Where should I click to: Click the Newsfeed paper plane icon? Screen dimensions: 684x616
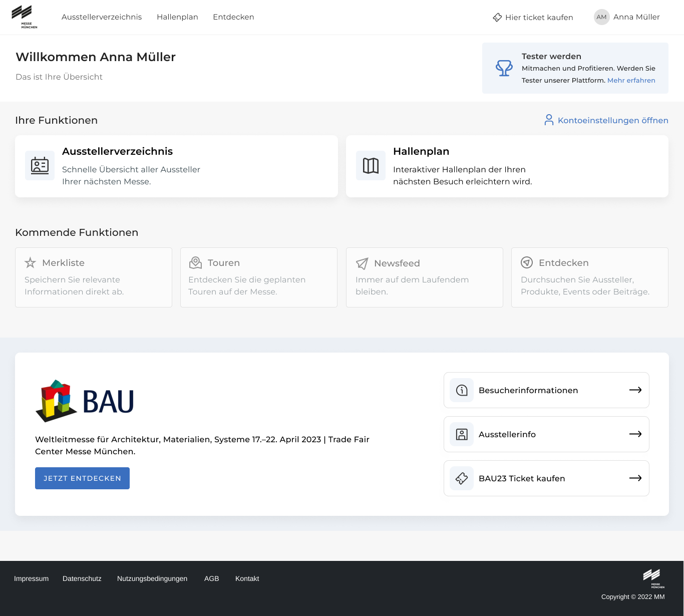click(362, 263)
